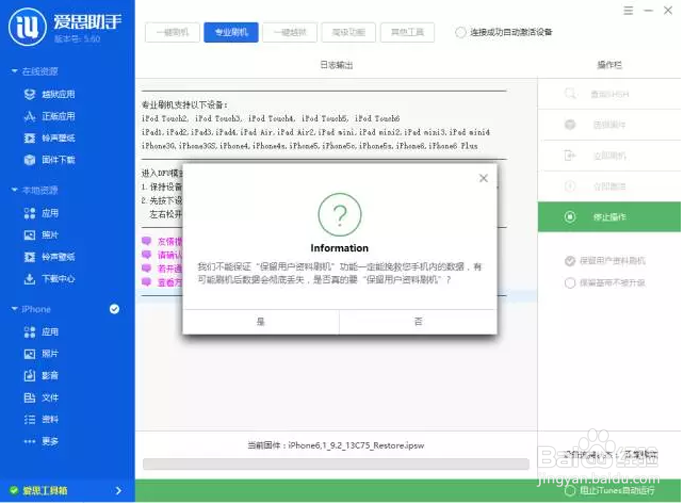Image resolution: width=700 pixels, height=504 pixels.
Task: Click the 操作栏 column header
Action: (609, 65)
